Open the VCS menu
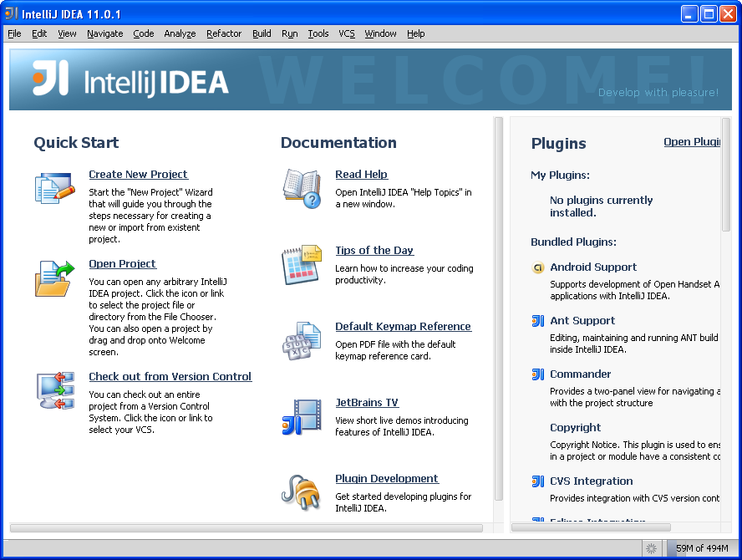This screenshot has height=560, width=742. pyautogui.click(x=347, y=33)
